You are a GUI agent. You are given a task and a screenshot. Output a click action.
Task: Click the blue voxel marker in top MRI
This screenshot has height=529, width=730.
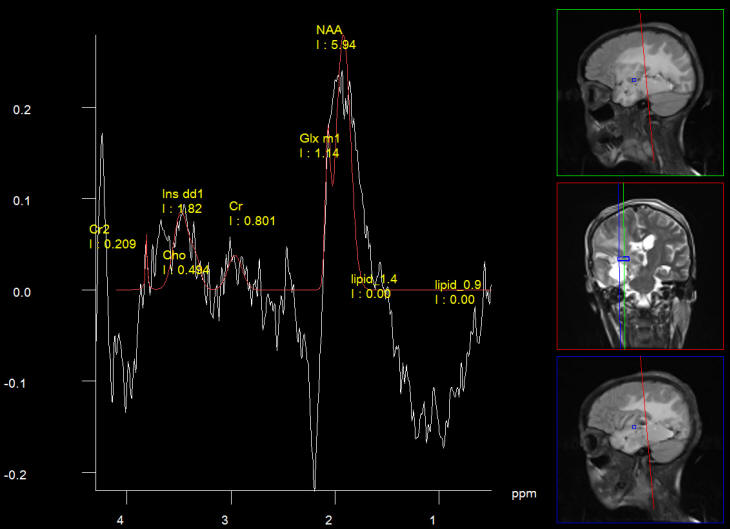pyautogui.click(x=634, y=80)
